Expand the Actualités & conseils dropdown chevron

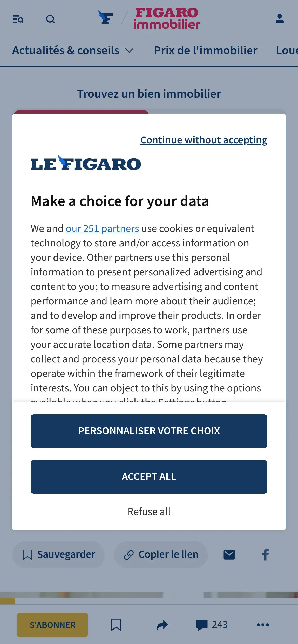pyautogui.click(x=129, y=51)
